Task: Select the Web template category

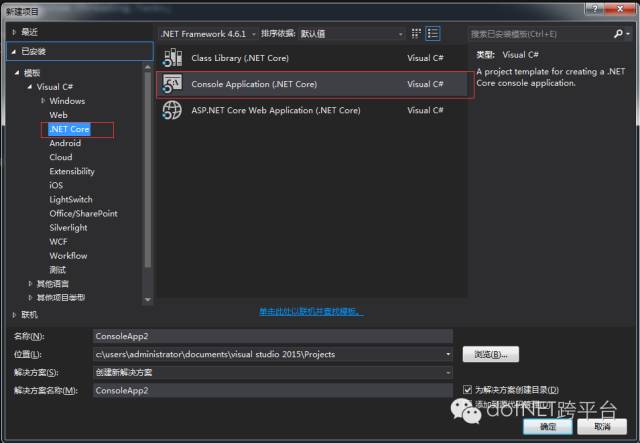Action: pos(58,115)
